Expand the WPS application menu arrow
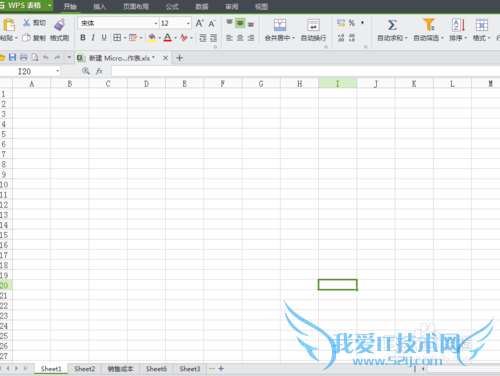500x376 pixels. pyautogui.click(x=49, y=6)
